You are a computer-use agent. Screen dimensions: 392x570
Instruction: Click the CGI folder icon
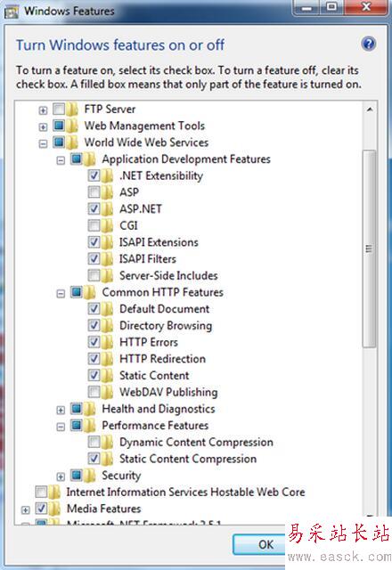click(107, 225)
